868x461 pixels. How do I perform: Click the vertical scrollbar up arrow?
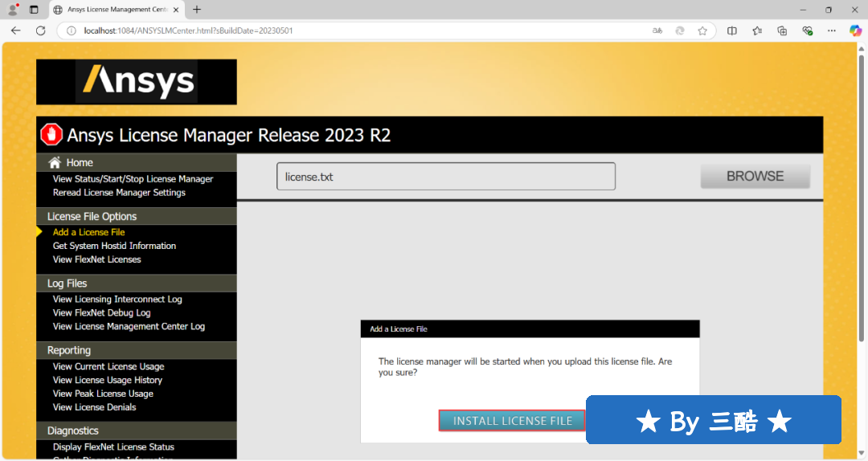[x=861, y=49]
